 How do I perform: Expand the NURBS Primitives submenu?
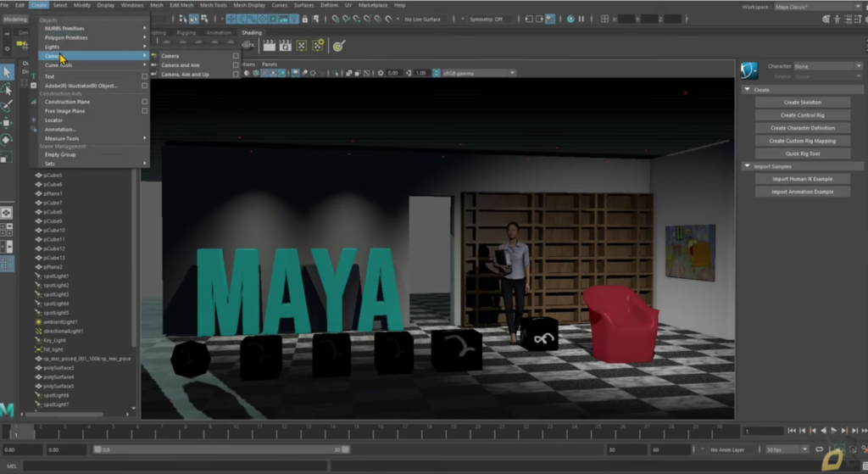click(94, 28)
